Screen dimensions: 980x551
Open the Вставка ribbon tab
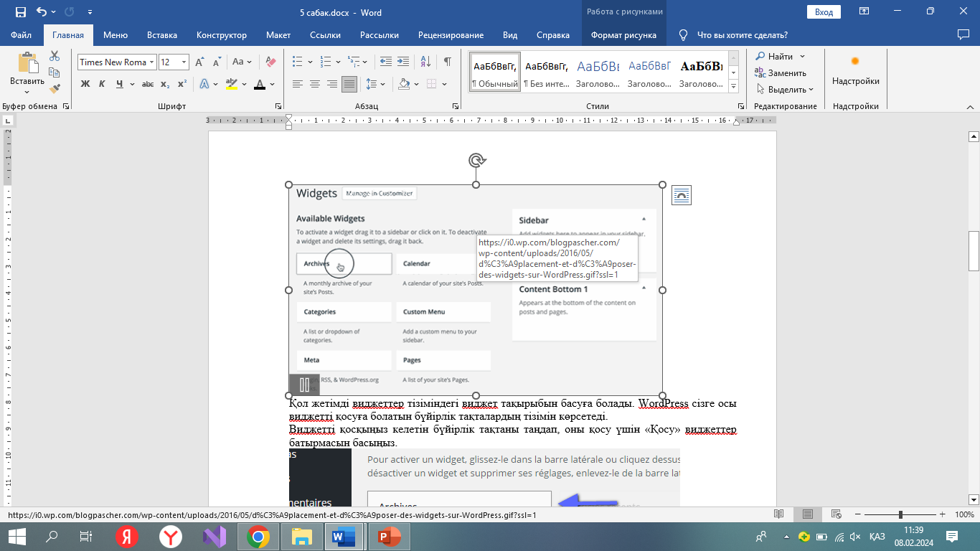pos(162,35)
